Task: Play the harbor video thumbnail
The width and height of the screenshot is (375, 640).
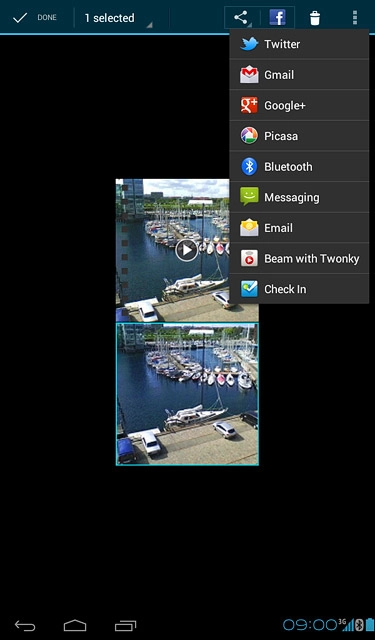Action: coord(186,250)
